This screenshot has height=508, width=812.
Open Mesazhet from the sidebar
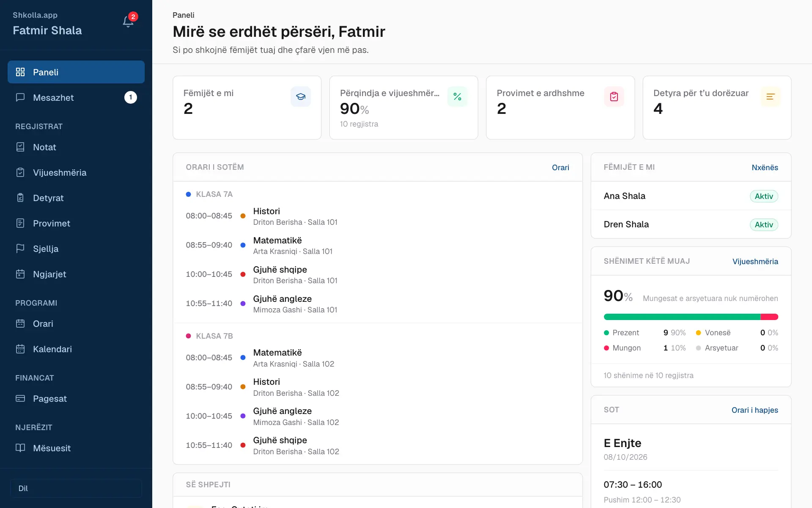[76, 97]
